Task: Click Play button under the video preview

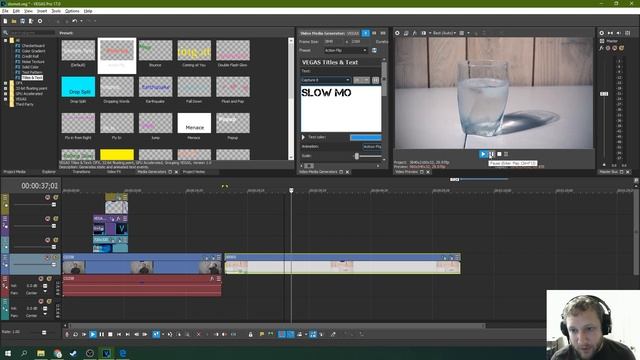Action: 483,154
